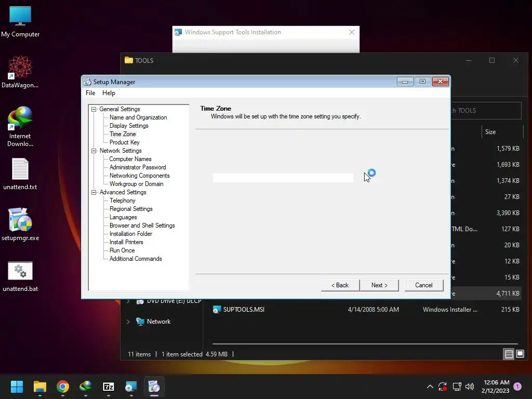Select Languages in the tree
This screenshot has width=532, height=399.
point(123,217)
